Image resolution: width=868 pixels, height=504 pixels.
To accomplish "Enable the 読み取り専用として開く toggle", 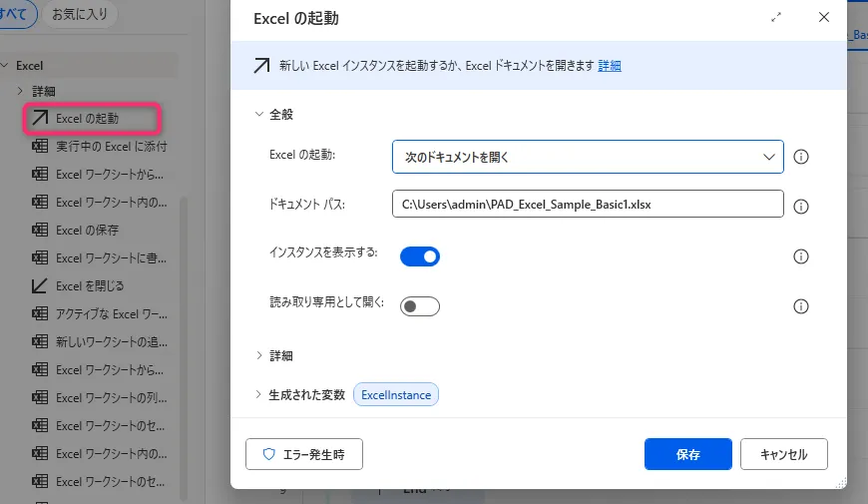I will pos(420,306).
